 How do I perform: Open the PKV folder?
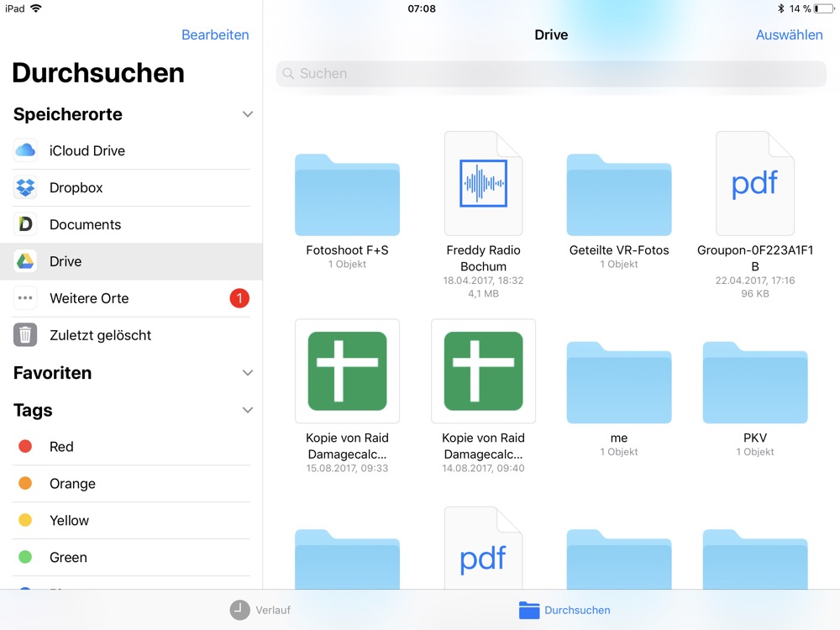pyautogui.click(x=754, y=382)
